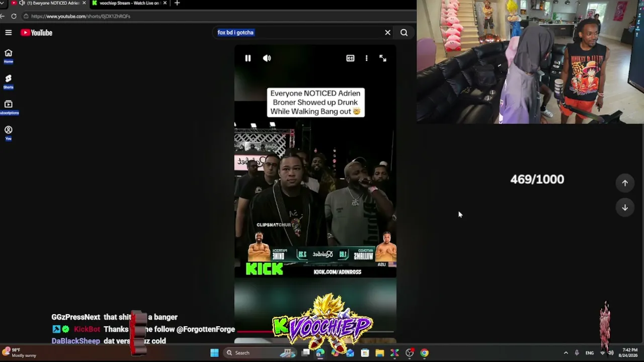Image resolution: width=644 pixels, height=362 pixels.
Task: Click the kick.com/adinross text on the video
Action: [x=337, y=272]
